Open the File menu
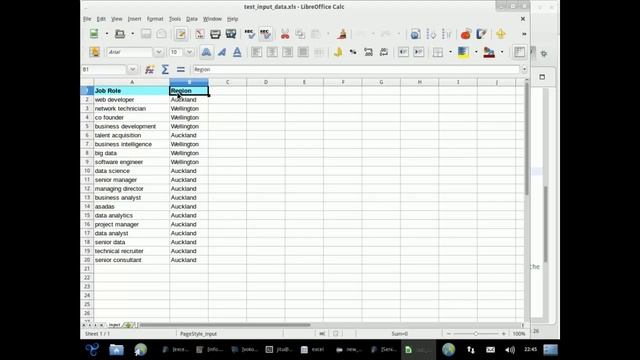This screenshot has height=360, width=640. pyautogui.click(x=87, y=19)
